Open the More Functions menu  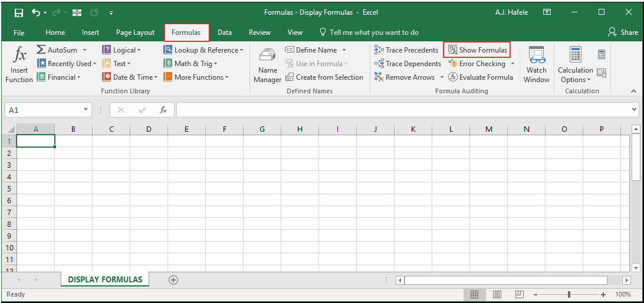pos(196,77)
